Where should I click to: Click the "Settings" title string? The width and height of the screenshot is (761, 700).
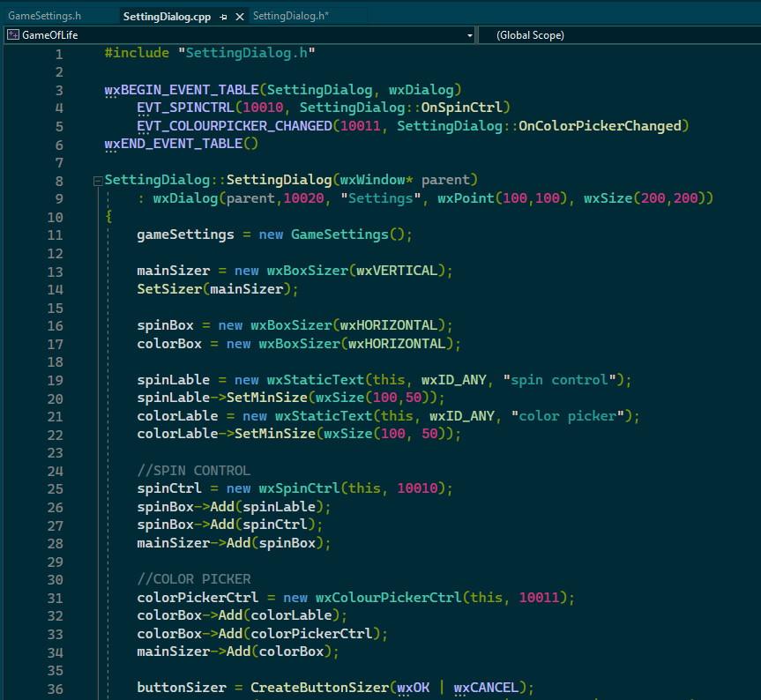click(x=381, y=198)
